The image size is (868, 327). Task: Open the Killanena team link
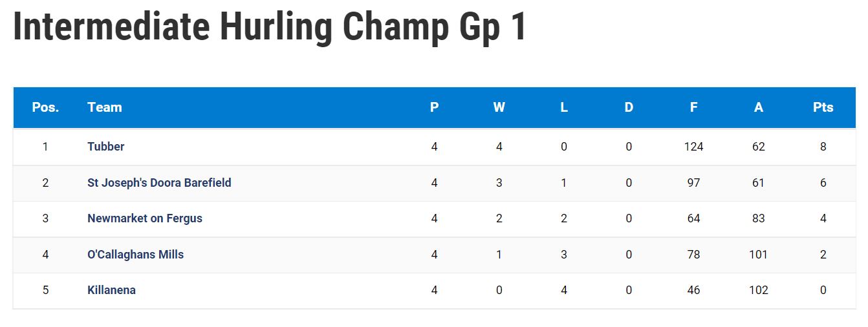pos(111,290)
